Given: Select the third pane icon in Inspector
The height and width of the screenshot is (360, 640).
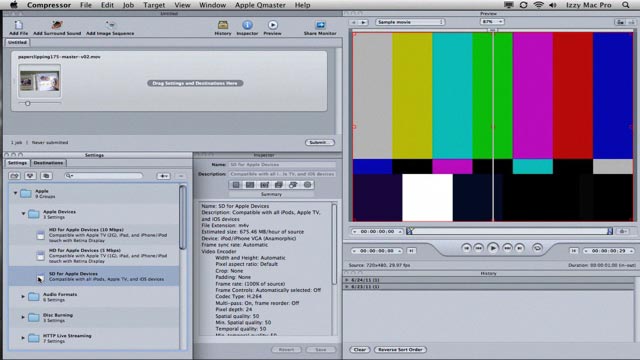Looking at the screenshot, I should (264, 185).
